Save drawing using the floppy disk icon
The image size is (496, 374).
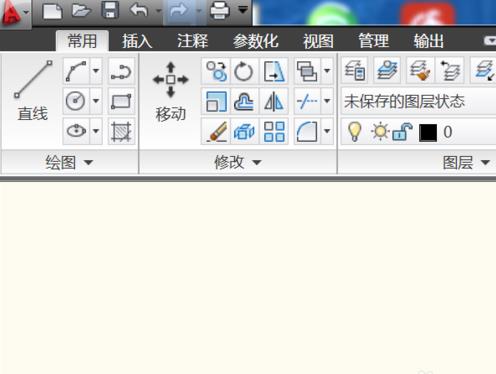click(x=110, y=11)
